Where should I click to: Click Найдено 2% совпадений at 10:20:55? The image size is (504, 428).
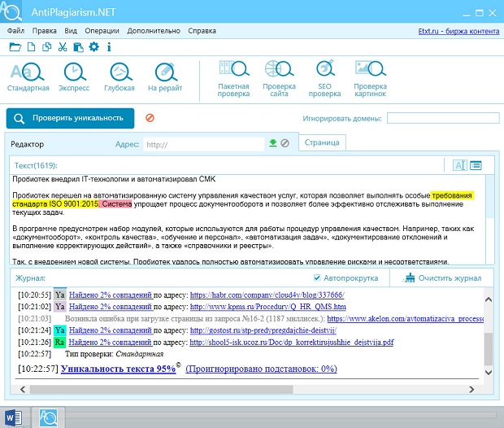tap(111, 295)
